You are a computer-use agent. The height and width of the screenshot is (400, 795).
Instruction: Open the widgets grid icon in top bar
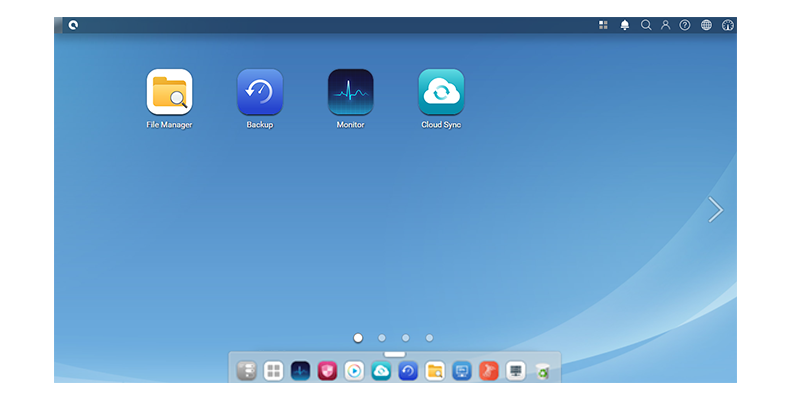coord(603,25)
